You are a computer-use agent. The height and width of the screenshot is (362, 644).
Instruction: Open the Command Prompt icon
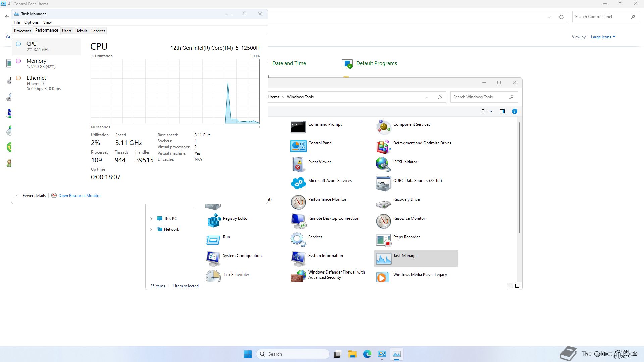(x=298, y=127)
